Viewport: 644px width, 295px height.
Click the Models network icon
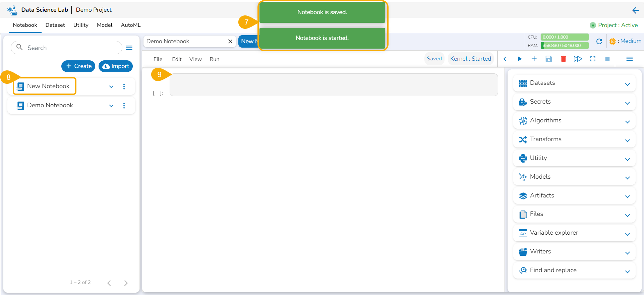coord(523,177)
